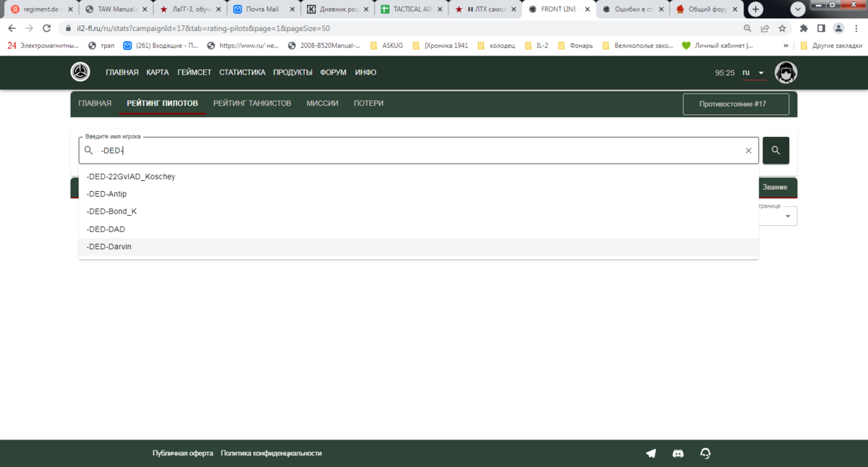The height and width of the screenshot is (467, 868).
Task: Expand the page size dropdown
Action: click(787, 216)
